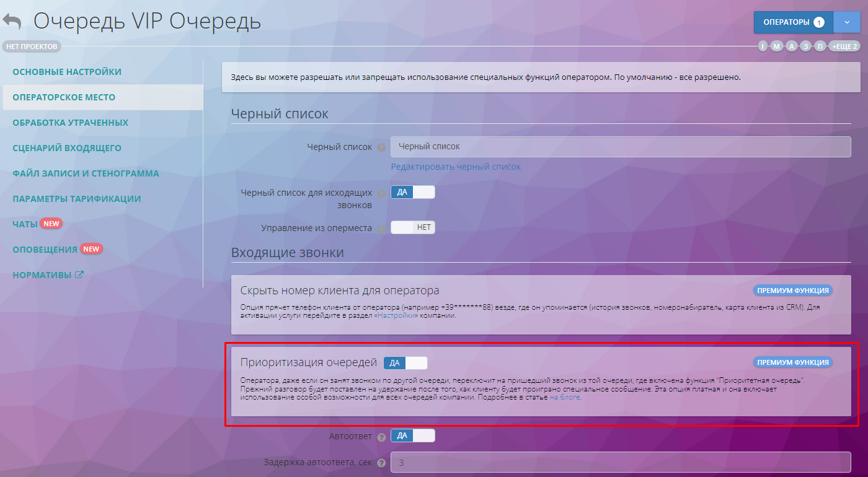Disable Приоритизация очередей switch

tap(405, 363)
